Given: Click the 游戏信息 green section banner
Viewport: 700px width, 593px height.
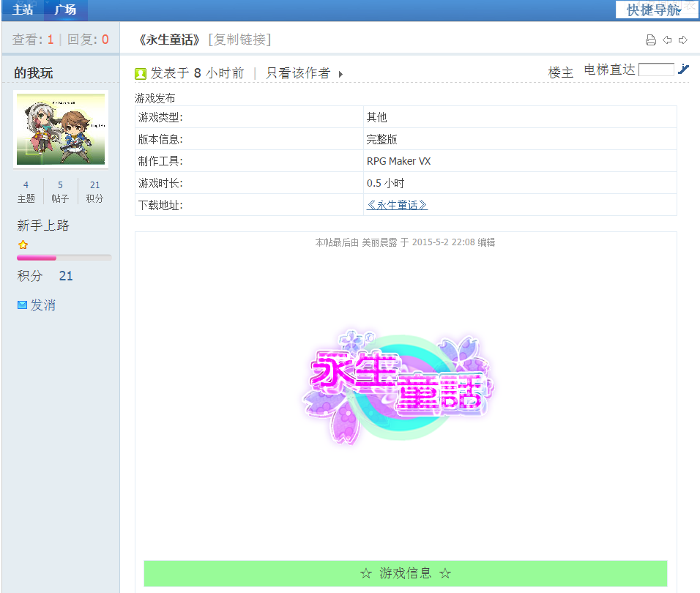Looking at the screenshot, I should (x=406, y=573).
